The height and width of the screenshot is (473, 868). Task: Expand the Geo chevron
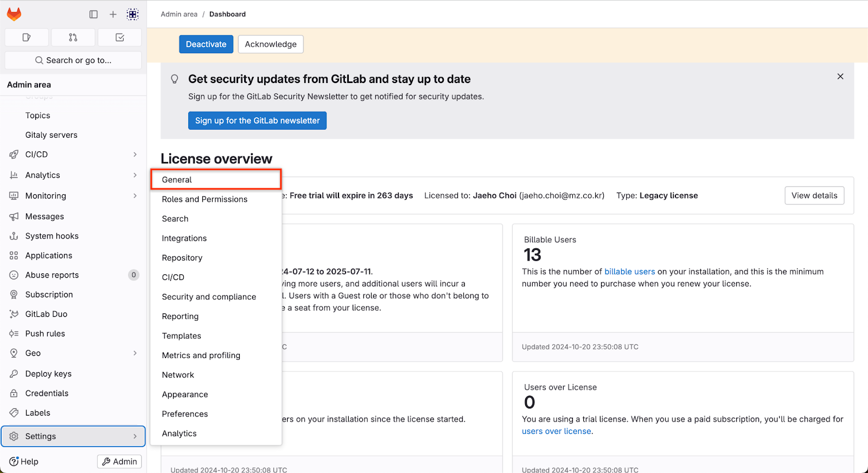(135, 353)
